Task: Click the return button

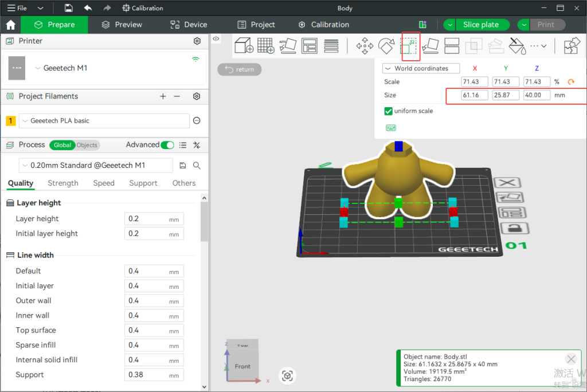Action: coord(240,69)
